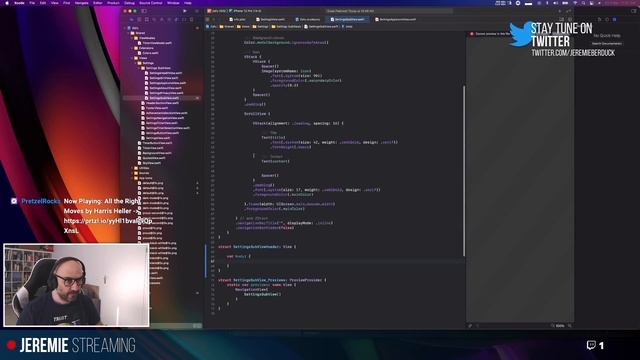The height and width of the screenshot is (360, 640).
Task: Show the Quick Help inspector icon
Action: 615,19
